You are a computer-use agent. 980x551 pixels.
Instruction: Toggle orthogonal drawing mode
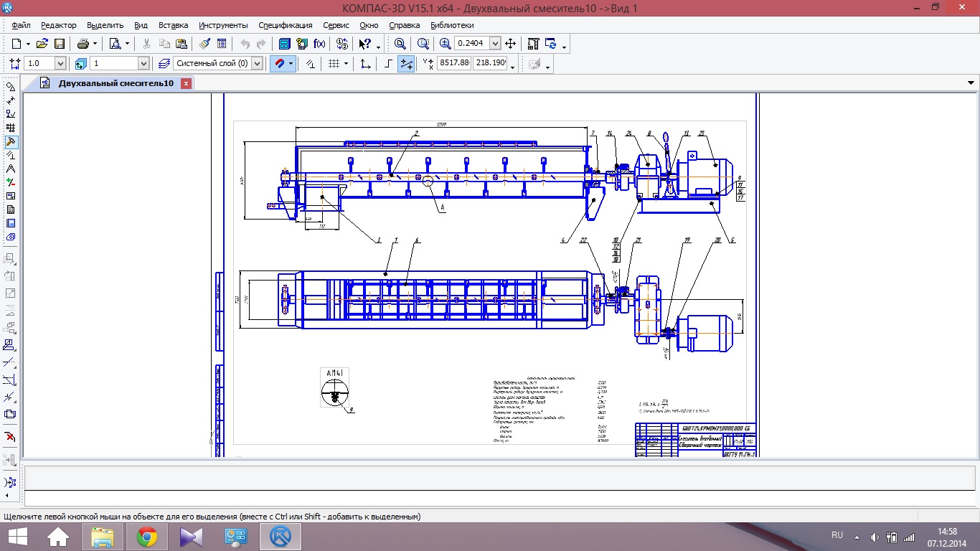[x=388, y=64]
